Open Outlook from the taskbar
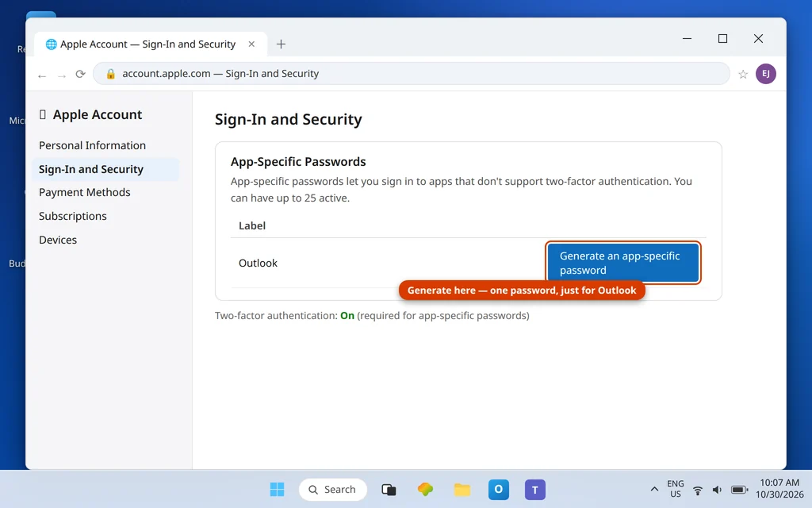812x508 pixels. pos(498,489)
